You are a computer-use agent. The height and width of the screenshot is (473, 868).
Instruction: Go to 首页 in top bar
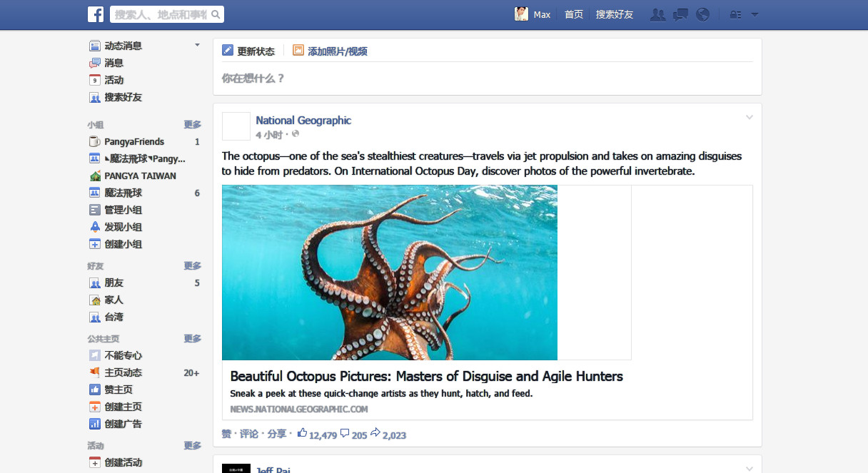point(574,14)
